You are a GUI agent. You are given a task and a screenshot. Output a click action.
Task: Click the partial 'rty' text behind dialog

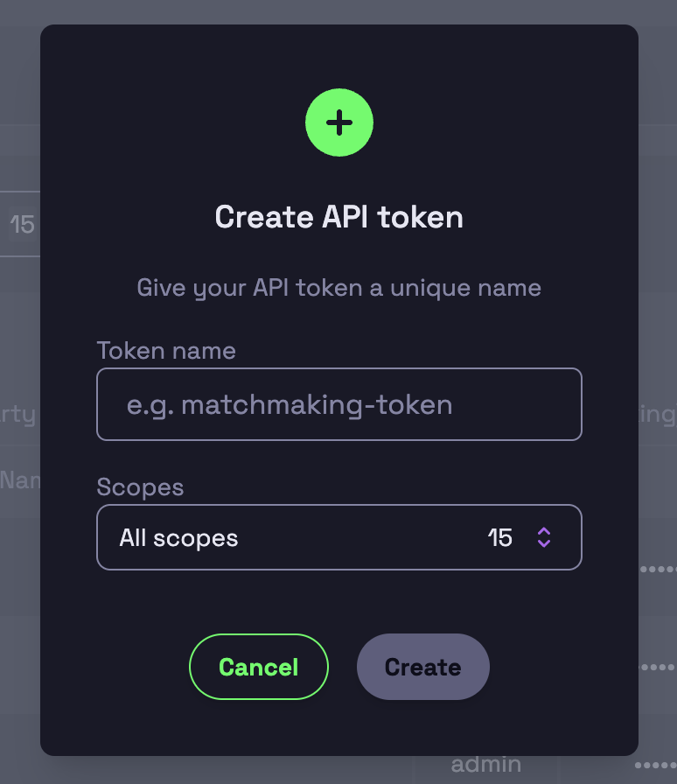click(x=18, y=415)
